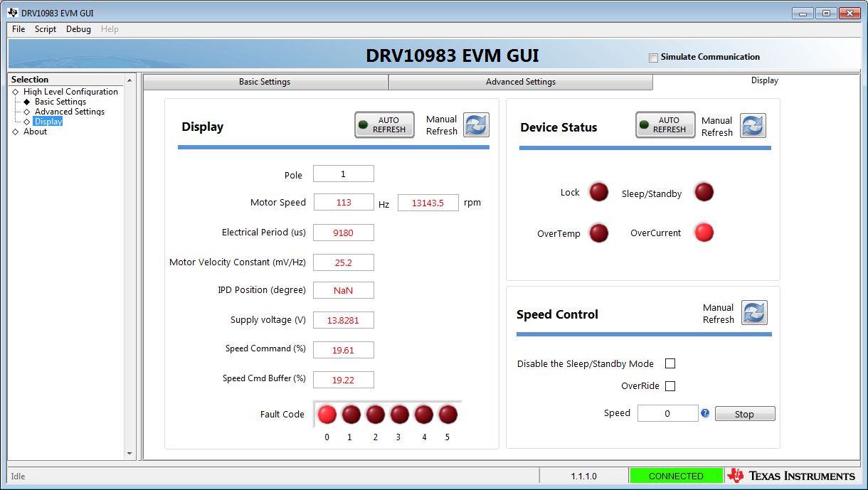Click Selection panel scroll down arrow
868x490 pixels.
coord(129,453)
